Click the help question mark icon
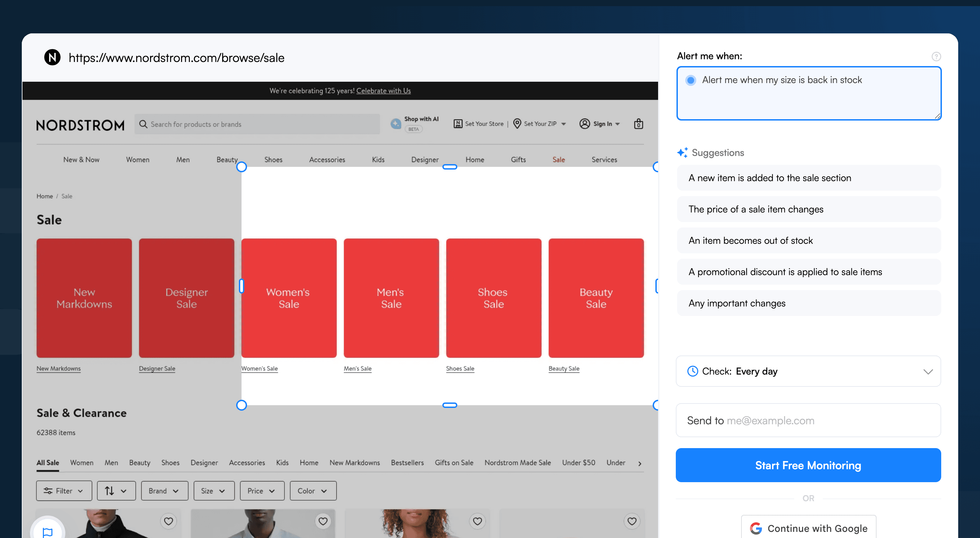The height and width of the screenshot is (538, 980). pos(936,56)
